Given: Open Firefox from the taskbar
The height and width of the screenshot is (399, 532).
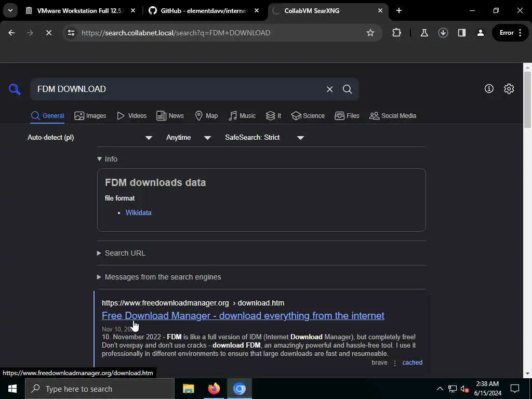Looking at the screenshot, I should tap(214, 389).
